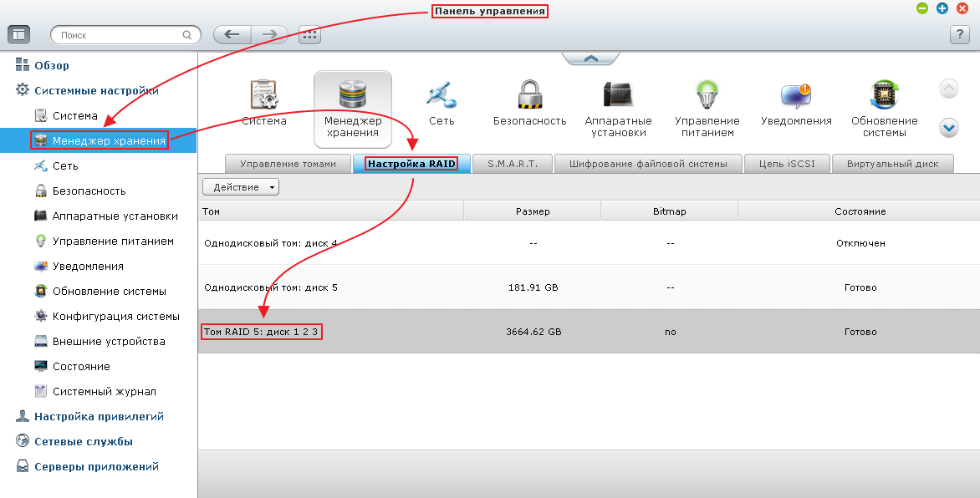Screen dimensions: 980x498
Task: Open help via the question mark button
Action: click(959, 35)
